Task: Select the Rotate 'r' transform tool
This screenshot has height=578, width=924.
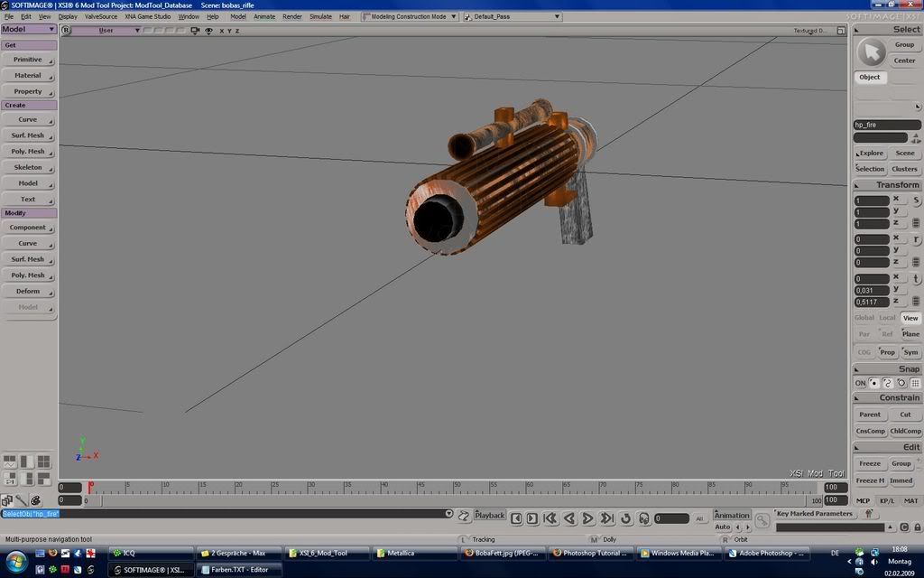Action: tap(917, 239)
